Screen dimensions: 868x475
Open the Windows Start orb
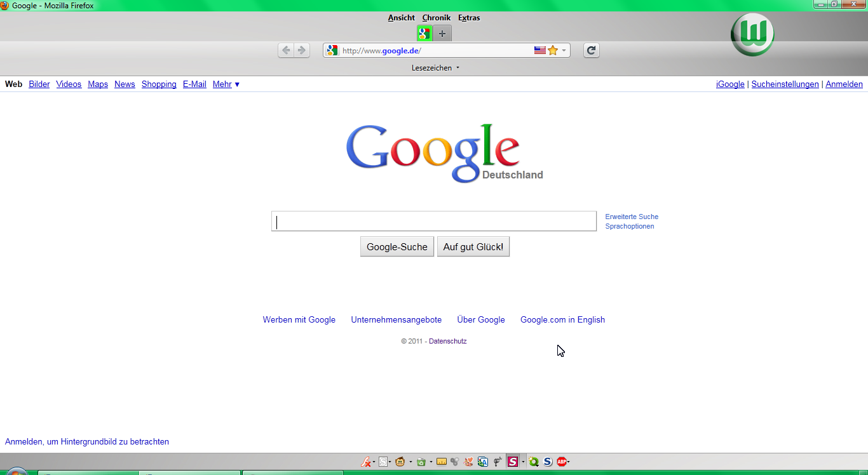[17, 472]
